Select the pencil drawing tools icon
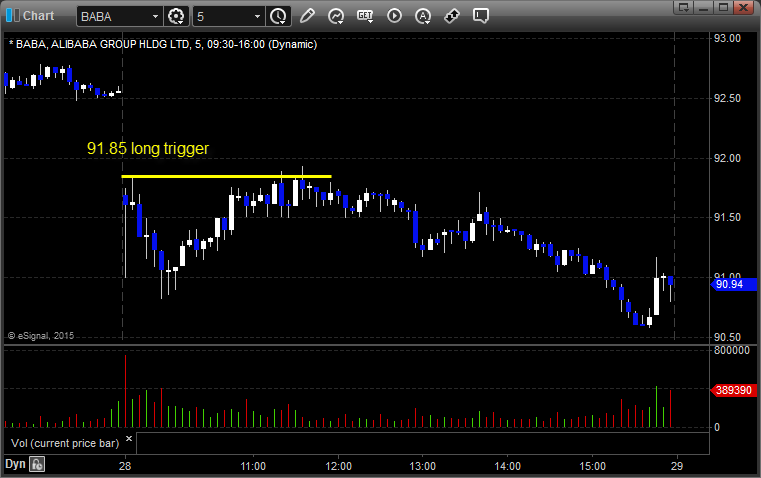The width and height of the screenshot is (761, 478). [x=307, y=16]
